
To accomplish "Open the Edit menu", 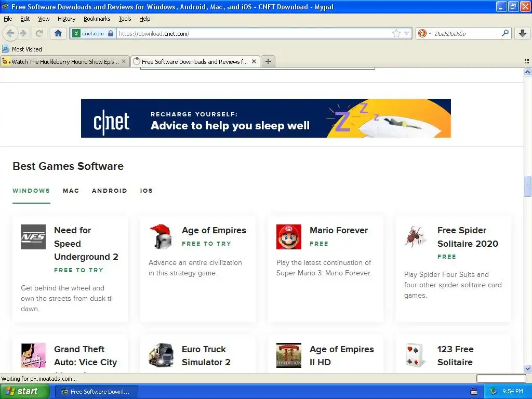I will pos(25,19).
